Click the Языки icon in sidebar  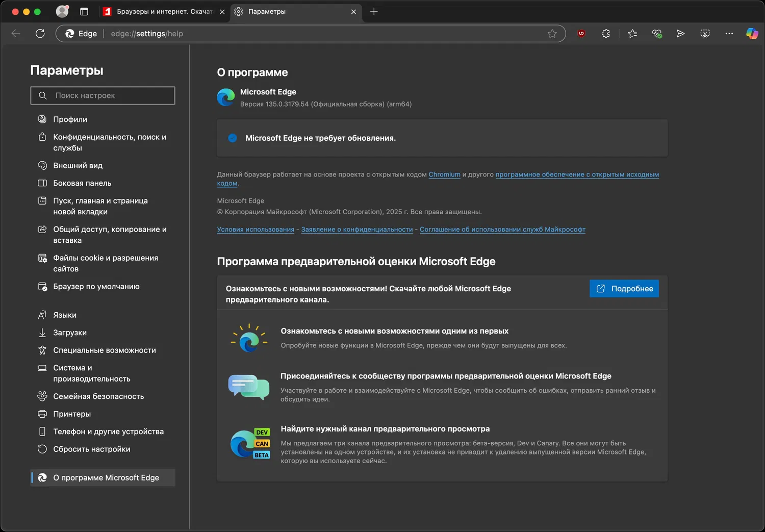coord(42,315)
